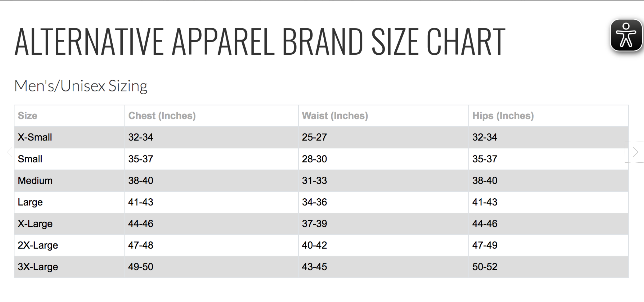
Task: Click the Men's/Unisex Sizing heading
Action: point(81,86)
